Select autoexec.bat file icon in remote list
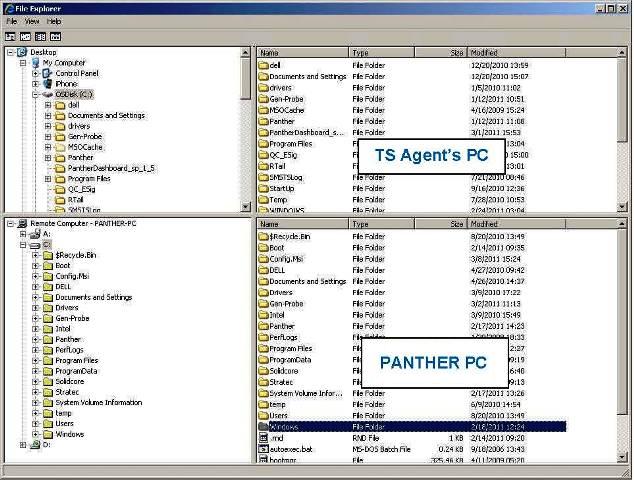 263,450
